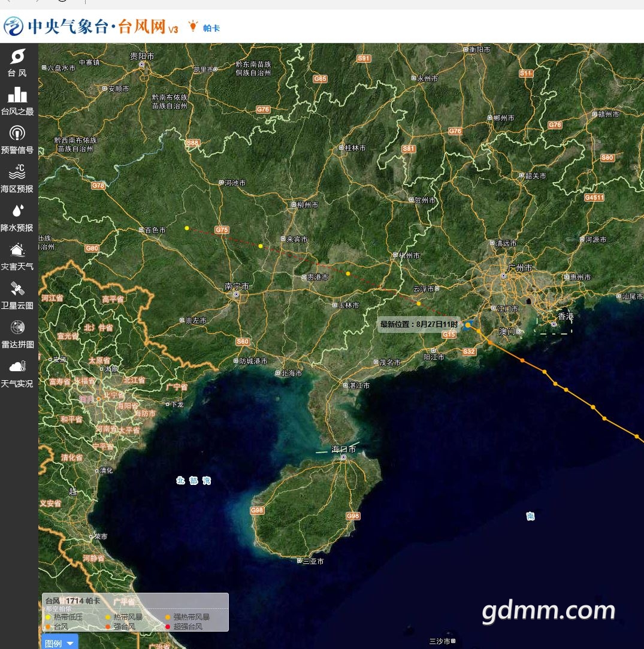This screenshot has height=649, width=644.
Task: Click the 强台风 legend color dot
Action: click(x=108, y=627)
